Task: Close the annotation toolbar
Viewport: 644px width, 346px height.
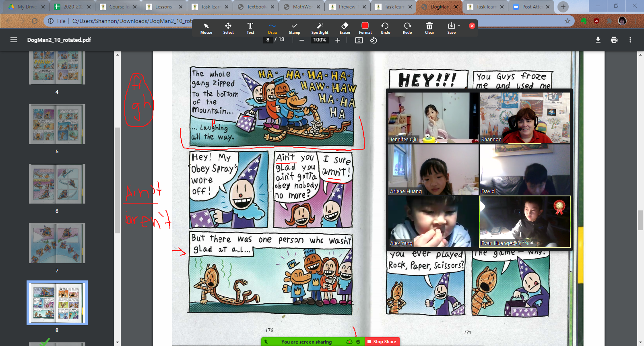Action: point(472,26)
